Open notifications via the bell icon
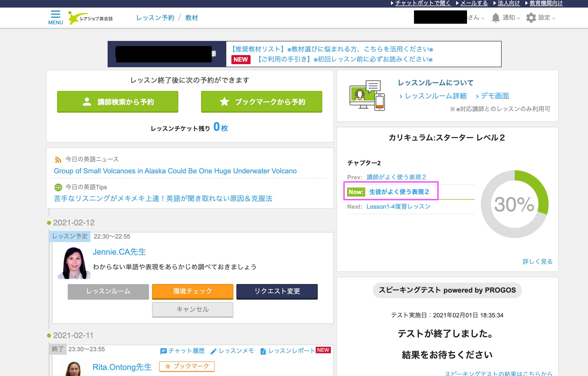This screenshot has height=376, width=588. point(496,17)
